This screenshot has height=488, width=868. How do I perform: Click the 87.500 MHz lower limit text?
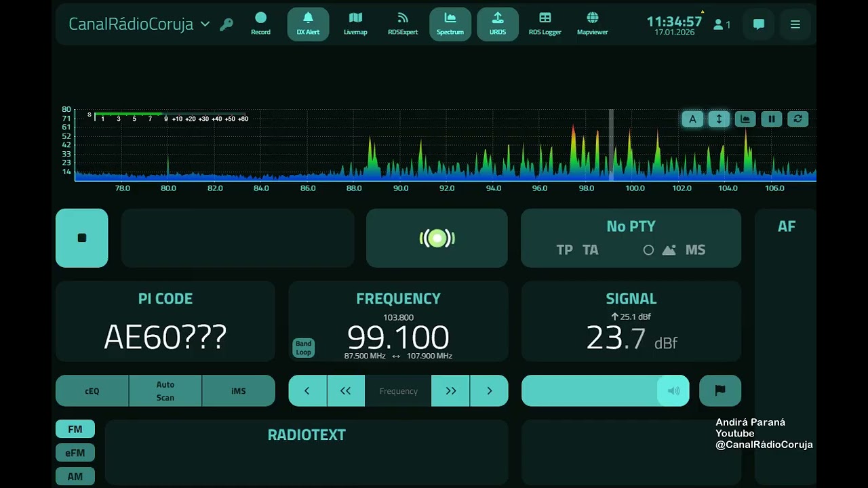tap(365, 356)
